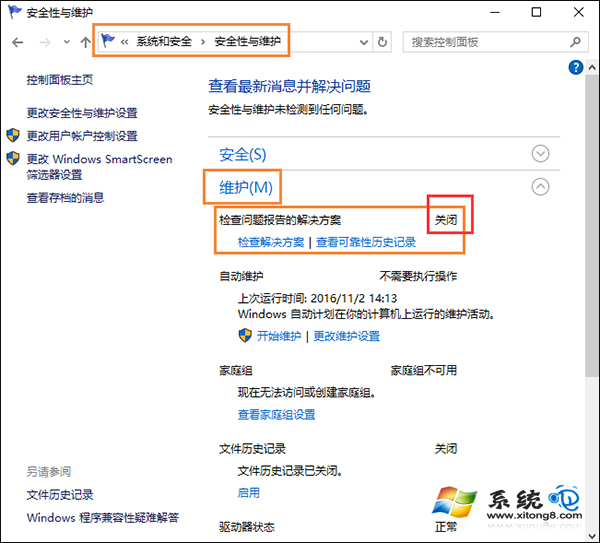Click the 安全(S) section heading
The height and width of the screenshot is (543, 600).
tap(243, 155)
